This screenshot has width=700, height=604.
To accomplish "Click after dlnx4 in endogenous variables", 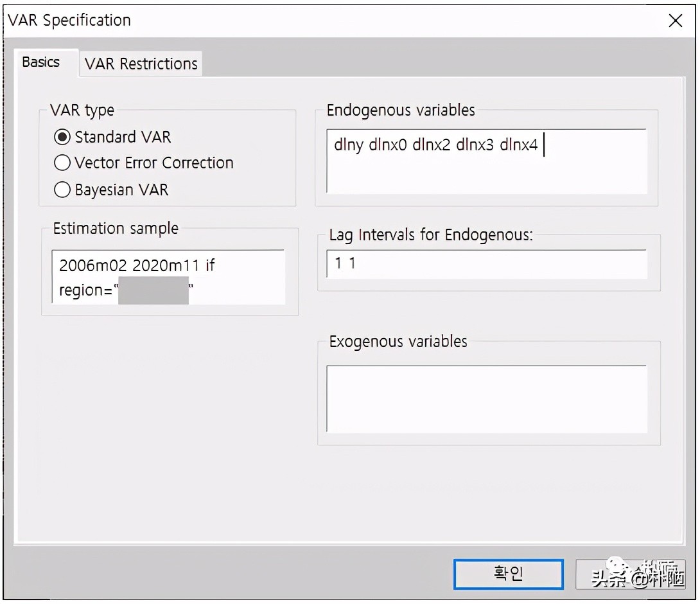I will pyautogui.click(x=545, y=145).
